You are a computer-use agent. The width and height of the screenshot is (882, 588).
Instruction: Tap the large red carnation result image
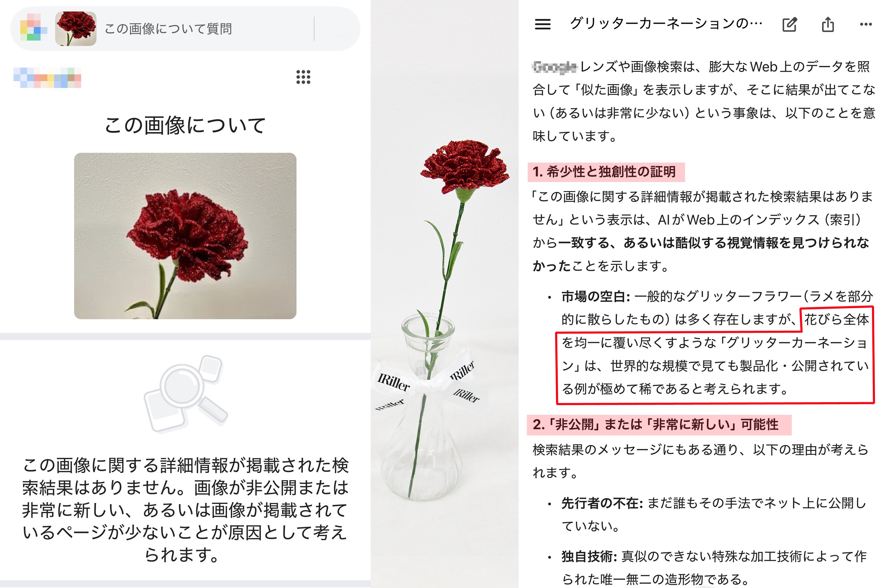click(185, 236)
